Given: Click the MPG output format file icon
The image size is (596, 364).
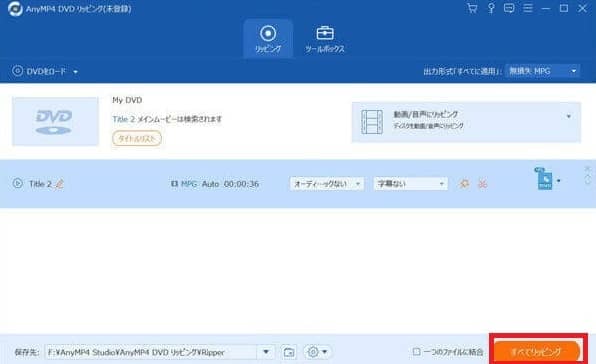Looking at the screenshot, I should (x=544, y=179).
